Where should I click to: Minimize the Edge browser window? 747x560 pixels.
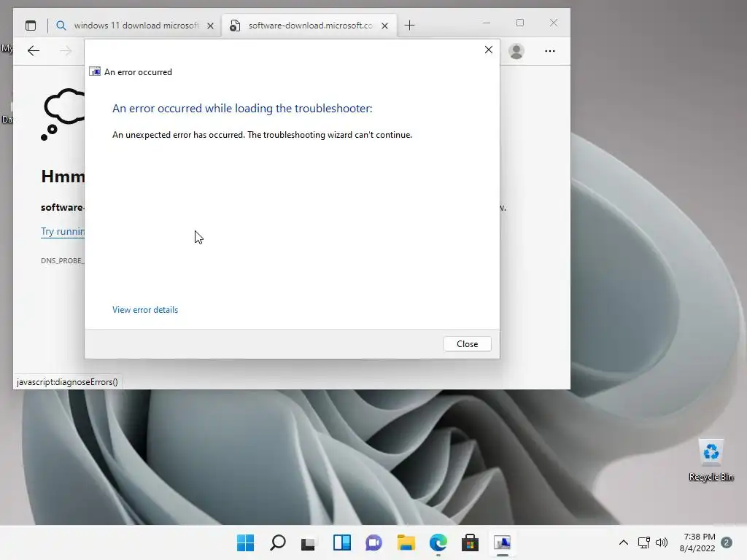tap(487, 23)
